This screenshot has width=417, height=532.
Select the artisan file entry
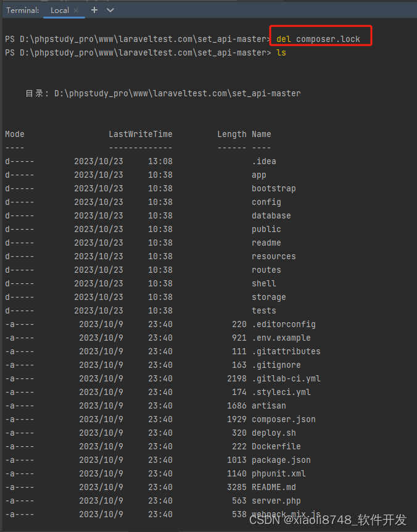(268, 405)
